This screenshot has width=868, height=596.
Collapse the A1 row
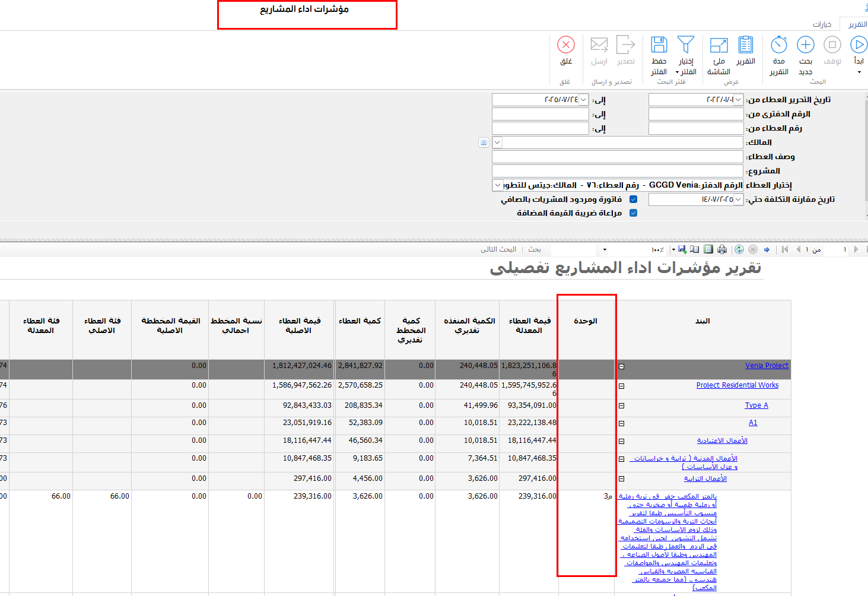coord(622,424)
